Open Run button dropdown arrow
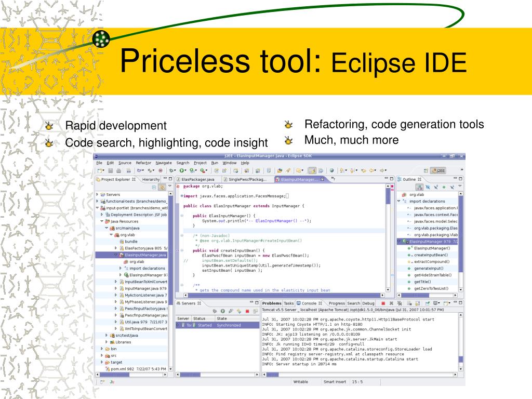 (185, 170)
